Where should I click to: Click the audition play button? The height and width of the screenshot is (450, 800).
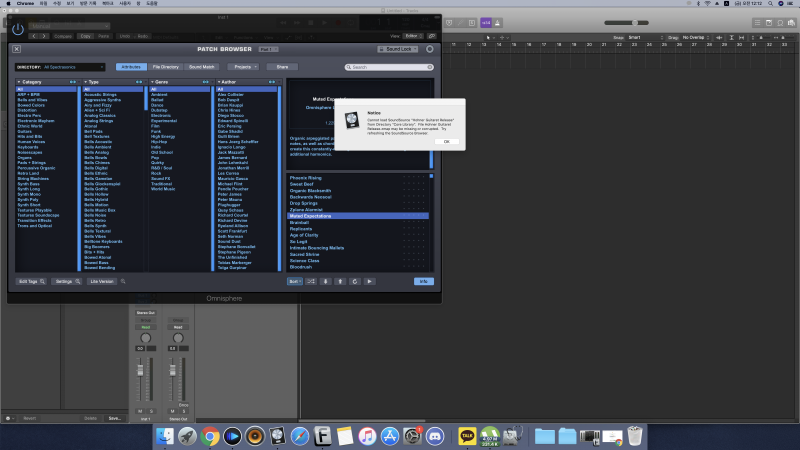tap(370, 282)
